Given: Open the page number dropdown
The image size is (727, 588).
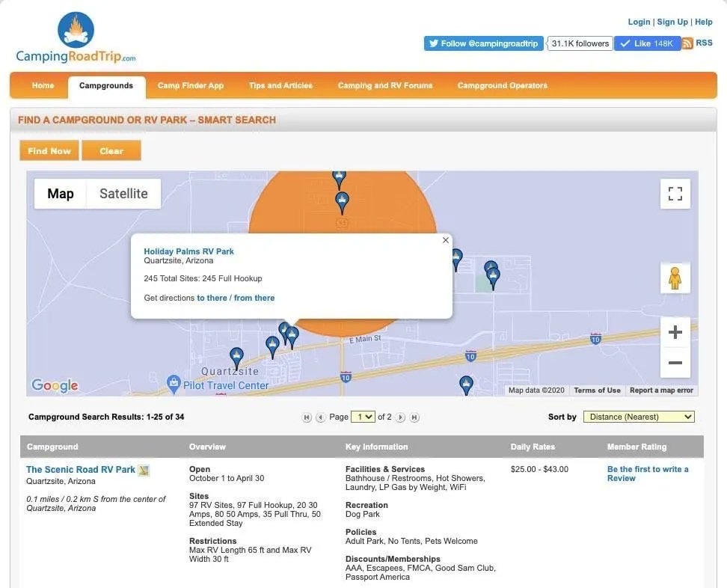Looking at the screenshot, I should pos(363,417).
